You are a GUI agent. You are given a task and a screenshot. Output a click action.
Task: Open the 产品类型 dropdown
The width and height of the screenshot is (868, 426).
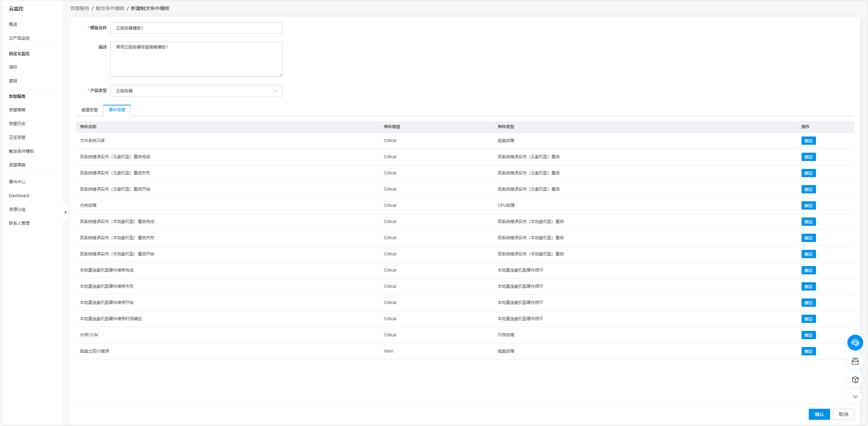[x=196, y=91]
